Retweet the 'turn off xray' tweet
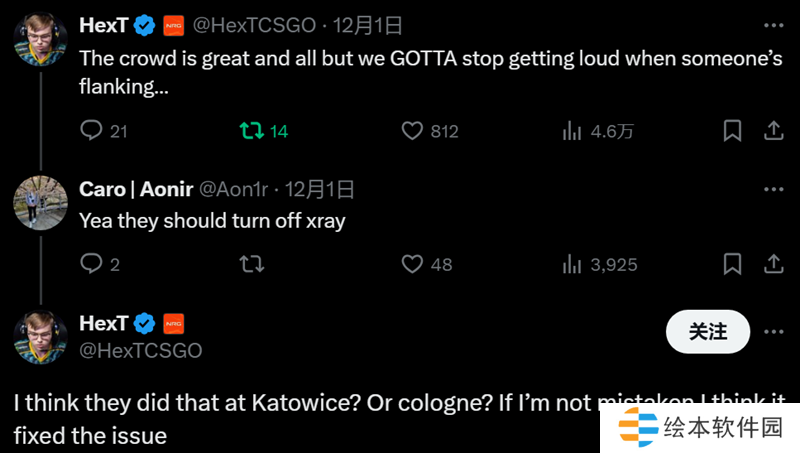This screenshot has height=453, width=800. coord(252,264)
